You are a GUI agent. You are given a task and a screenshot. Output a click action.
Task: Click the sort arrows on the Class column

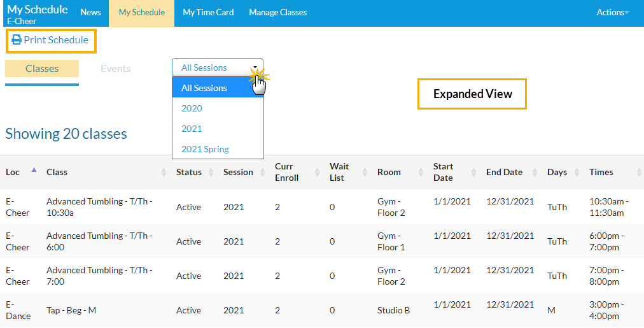pos(164,172)
